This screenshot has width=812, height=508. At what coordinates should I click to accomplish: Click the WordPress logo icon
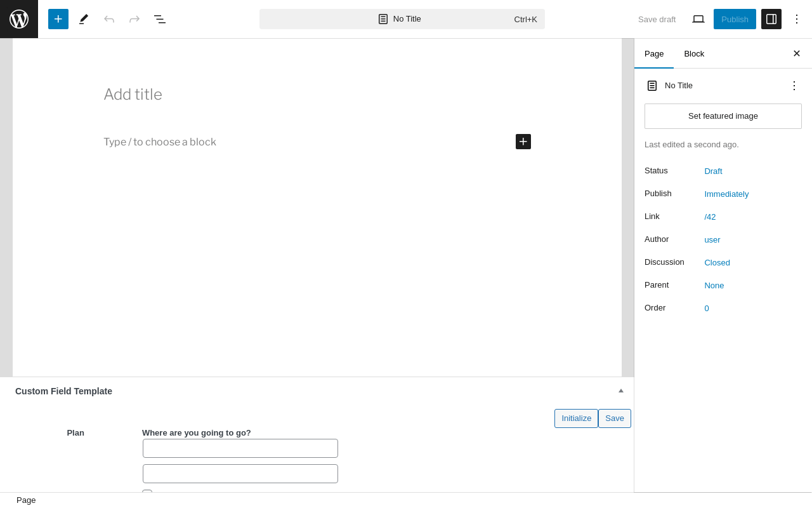[19, 19]
